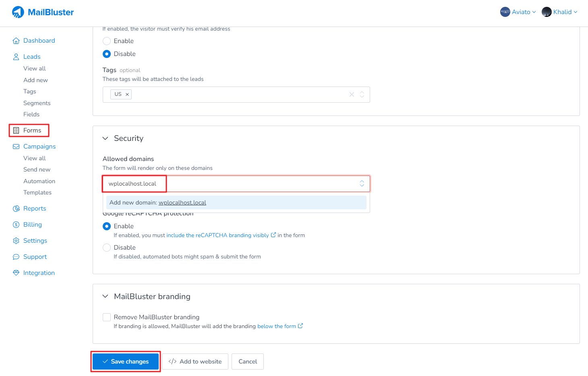
Task: Check Remove MailBluster branding checkbox
Action: point(107,317)
